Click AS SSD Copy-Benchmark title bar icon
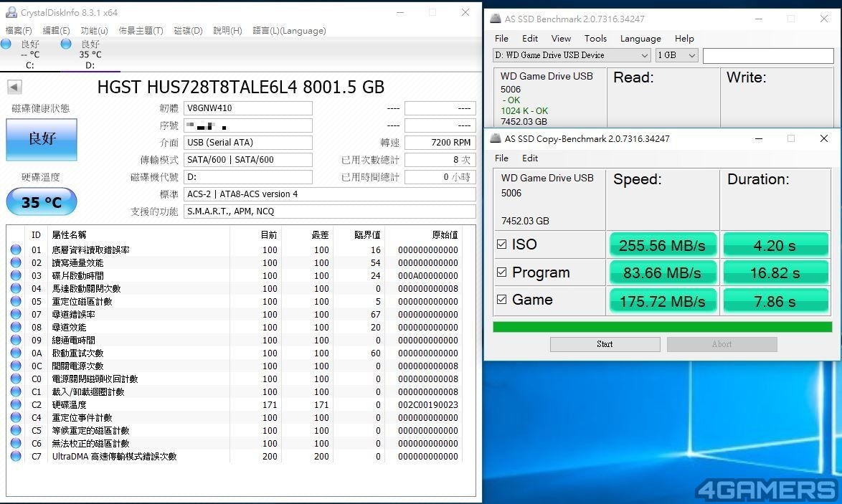Screen dimensions: 842x504 click(x=496, y=138)
